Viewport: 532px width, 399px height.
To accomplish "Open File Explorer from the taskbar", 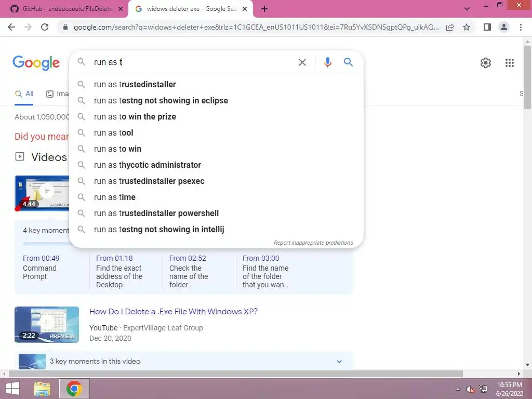I will pos(42,389).
